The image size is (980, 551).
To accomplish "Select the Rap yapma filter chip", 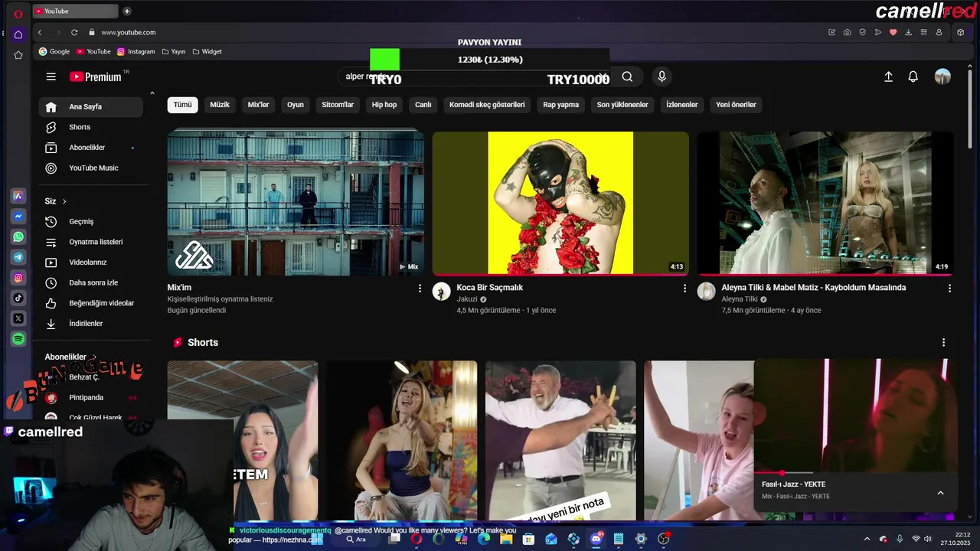I will coord(561,105).
